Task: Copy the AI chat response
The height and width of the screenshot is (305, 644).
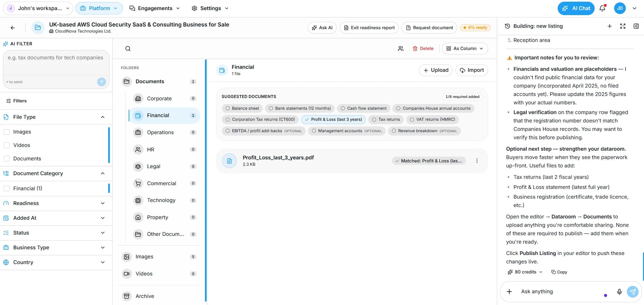Action: (559, 272)
